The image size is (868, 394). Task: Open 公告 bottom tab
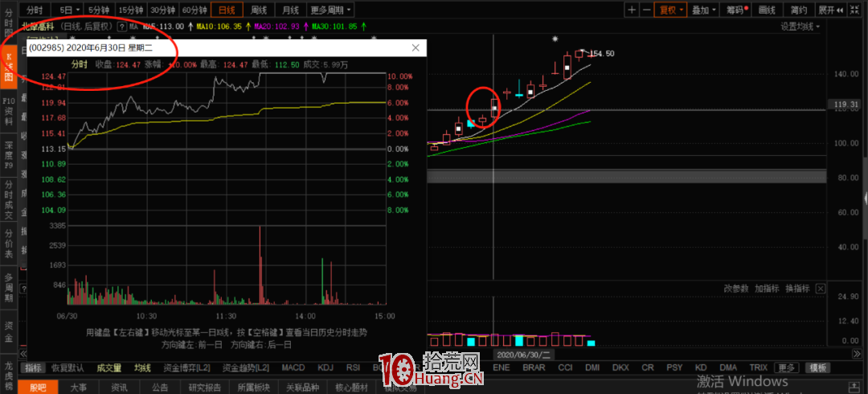click(x=161, y=387)
